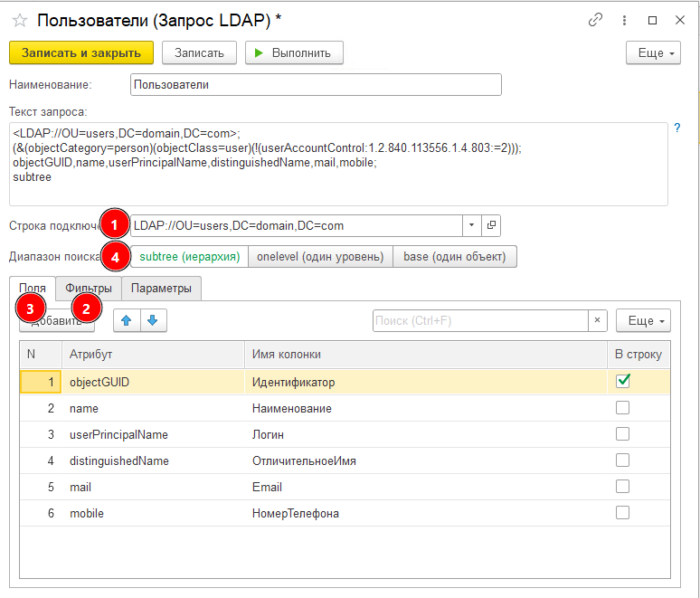Save with the Записать button
Screen dimensions: 700x598
tap(199, 52)
